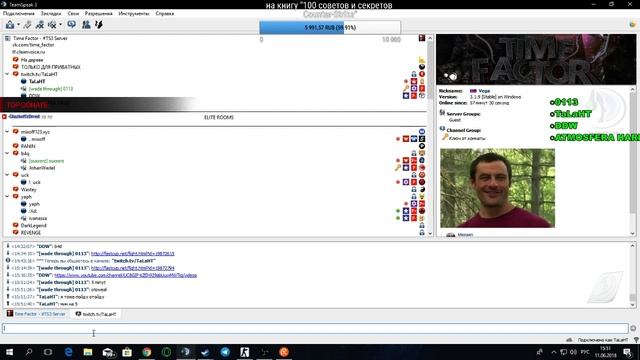The width and height of the screenshot is (640, 360).
Task: Collapse the mixoff123.xyz channel
Action: (7, 132)
